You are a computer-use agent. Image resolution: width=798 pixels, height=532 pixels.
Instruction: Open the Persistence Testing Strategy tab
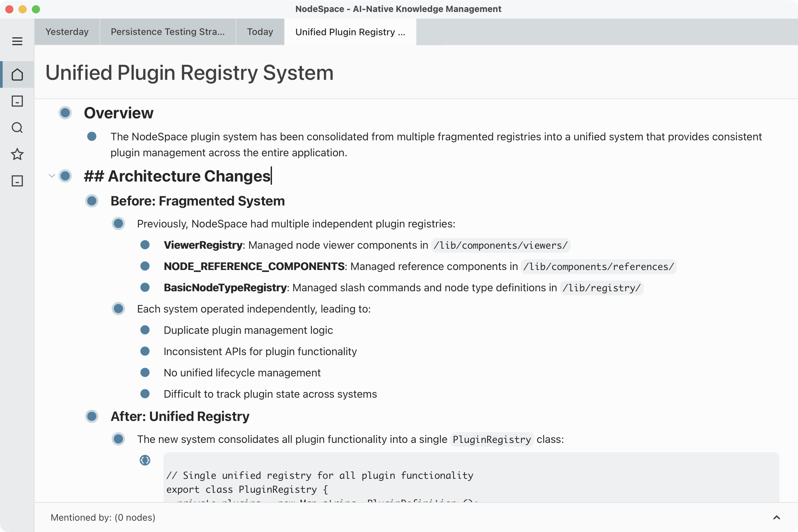pyautogui.click(x=167, y=32)
